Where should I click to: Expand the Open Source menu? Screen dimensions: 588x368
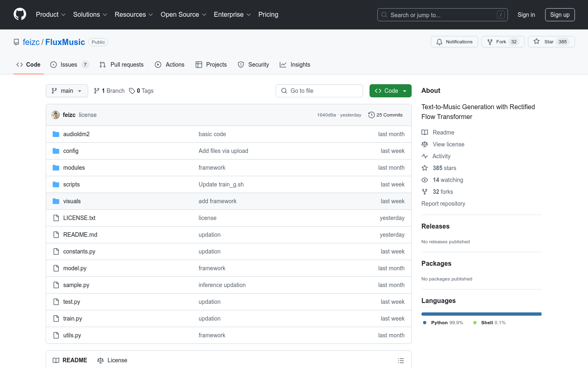(x=184, y=14)
